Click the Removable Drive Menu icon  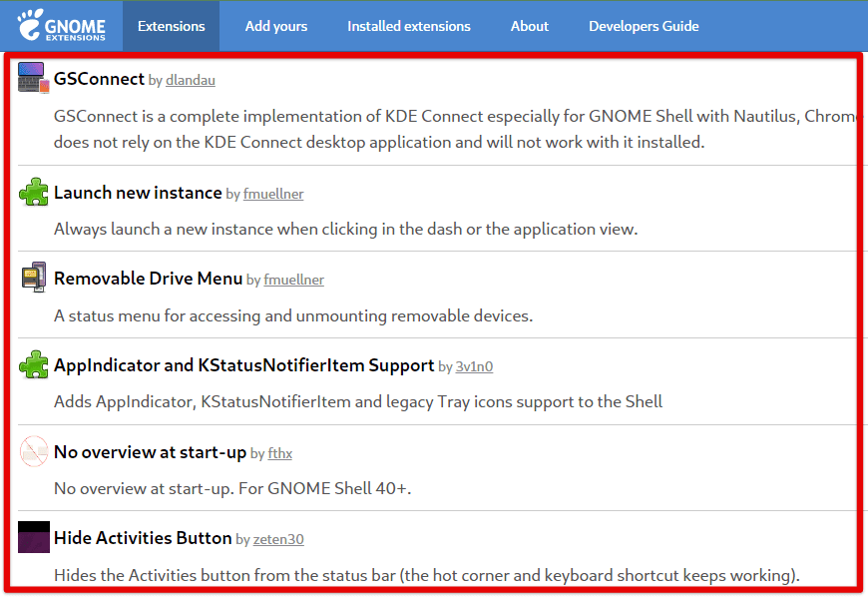click(34, 277)
